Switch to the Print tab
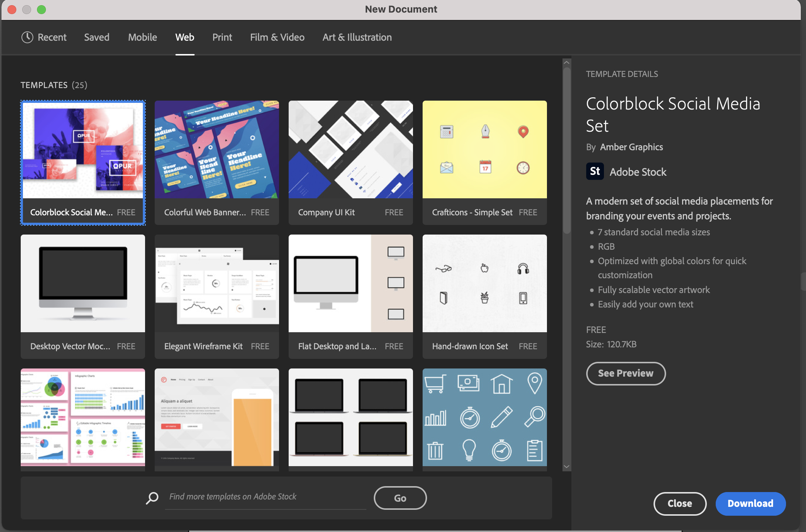Image resolution: width=806 pixels, height=532 pixels. point(222,37)
